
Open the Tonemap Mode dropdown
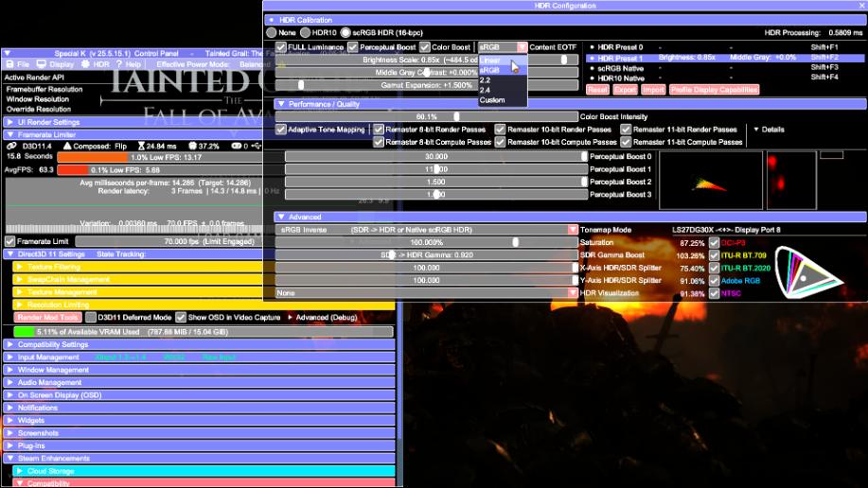427,230
